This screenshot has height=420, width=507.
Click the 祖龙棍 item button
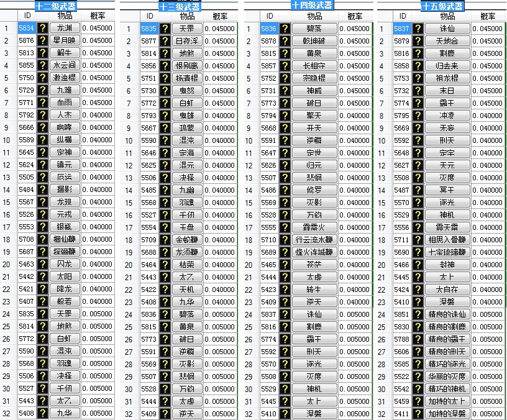(447, 78)
